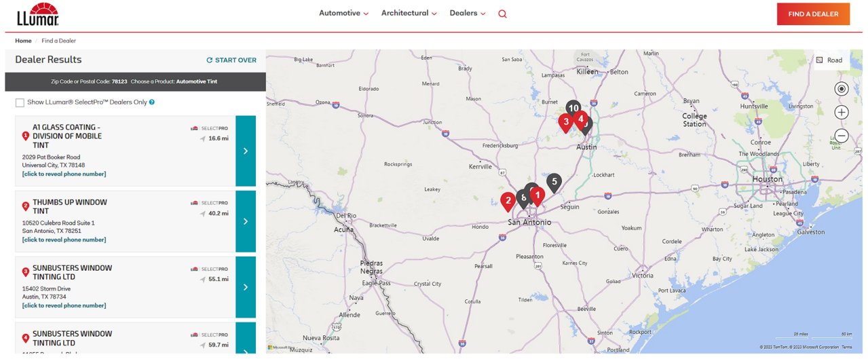Open SelectPro help question mark icon
The width and height of the screenshot is (868, 359).
152,102
